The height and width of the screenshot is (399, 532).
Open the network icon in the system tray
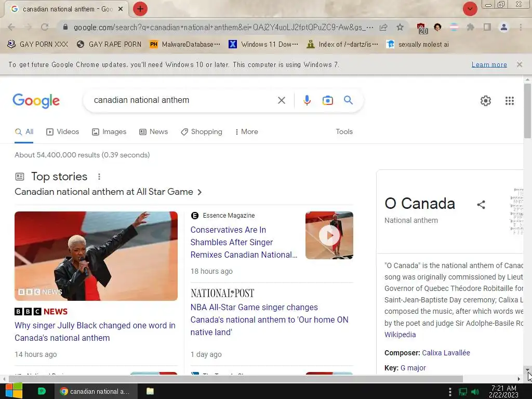pyautogui.click(x=463, y=392)
